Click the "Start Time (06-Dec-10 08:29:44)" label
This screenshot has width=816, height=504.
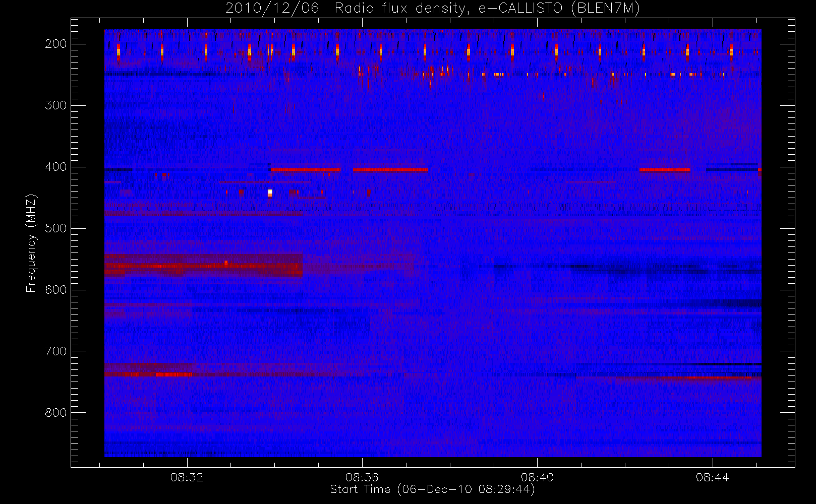click(x=432, y=489)
